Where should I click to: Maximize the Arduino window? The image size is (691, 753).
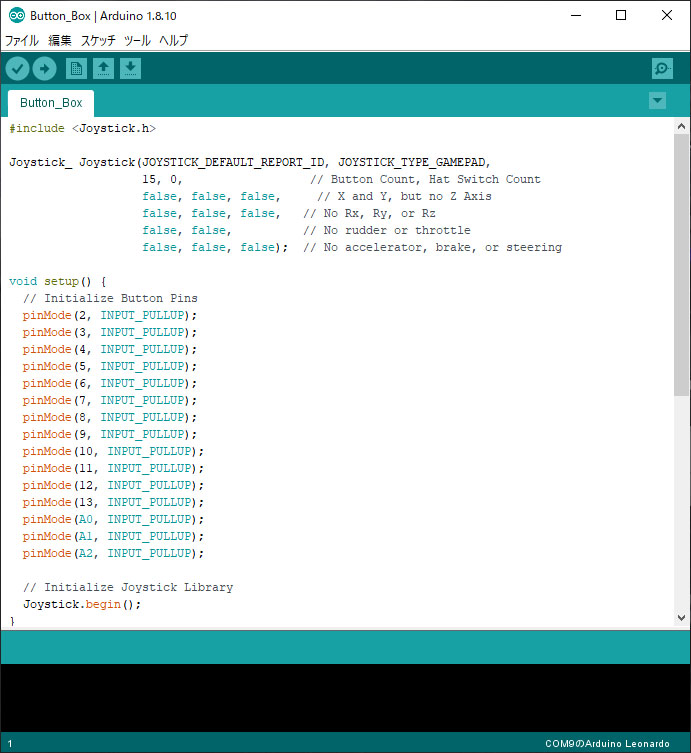(621, 15)
